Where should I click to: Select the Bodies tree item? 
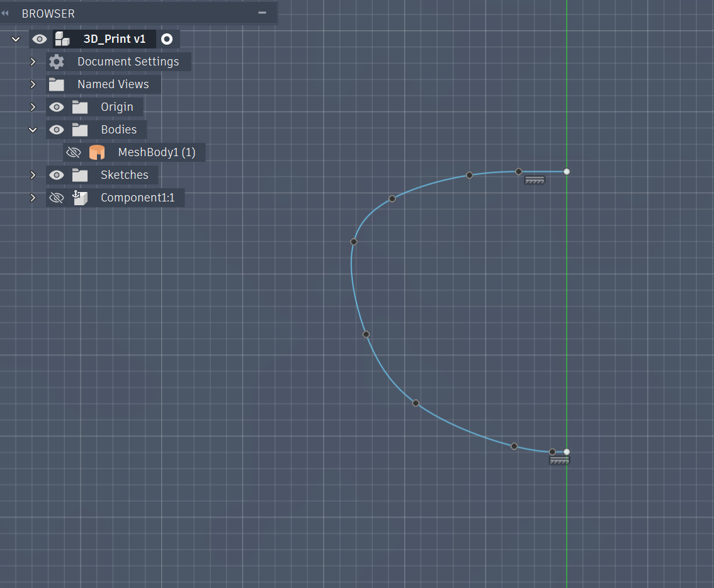coord(119,130)
